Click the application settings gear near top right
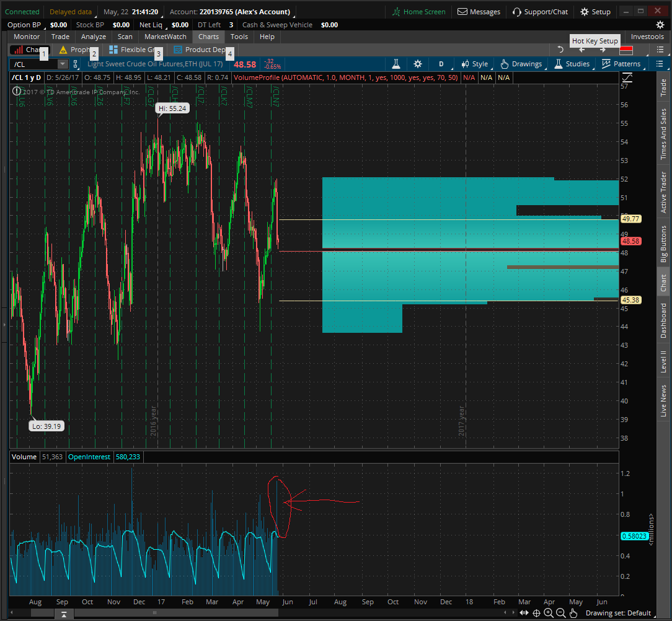The image size is (672, 621). point(660,25)
